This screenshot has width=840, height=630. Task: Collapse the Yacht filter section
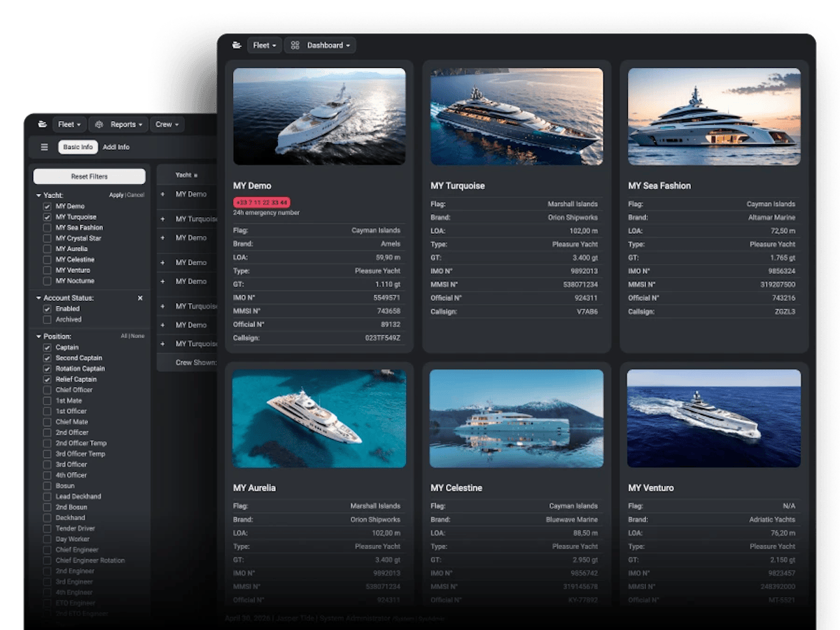pos(38,195)
